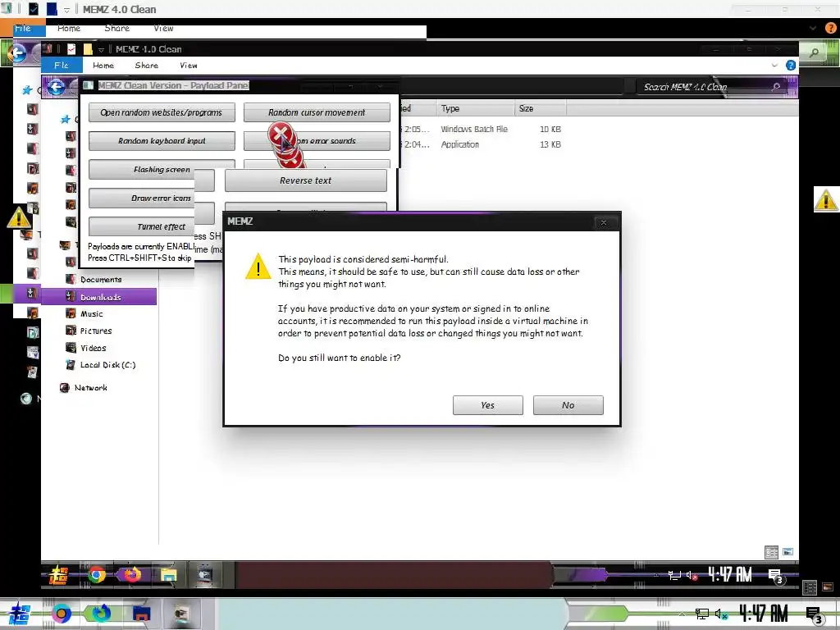Click search magnifier icon in inner window

[x=776, y=87]
